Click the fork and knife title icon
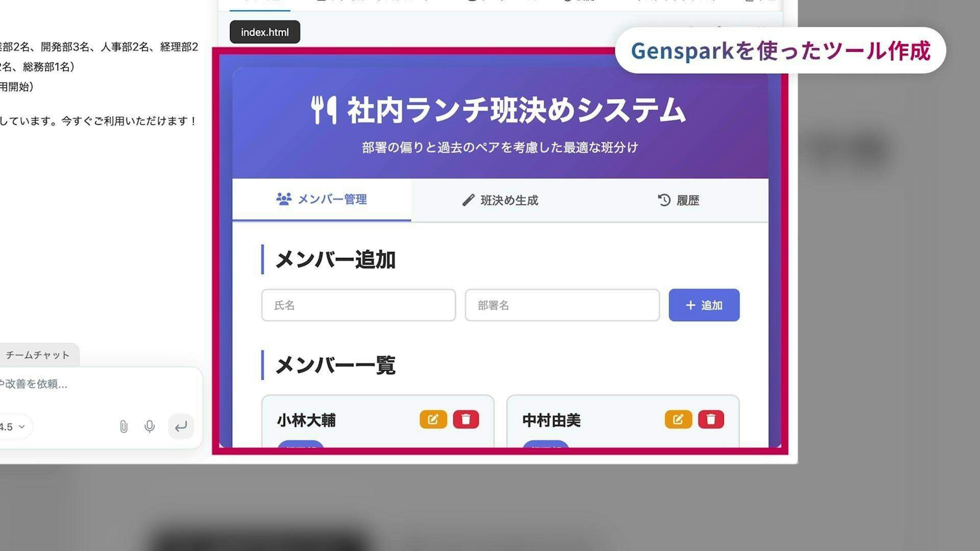Screen dimensions: 980x551 tap(324, 110)
